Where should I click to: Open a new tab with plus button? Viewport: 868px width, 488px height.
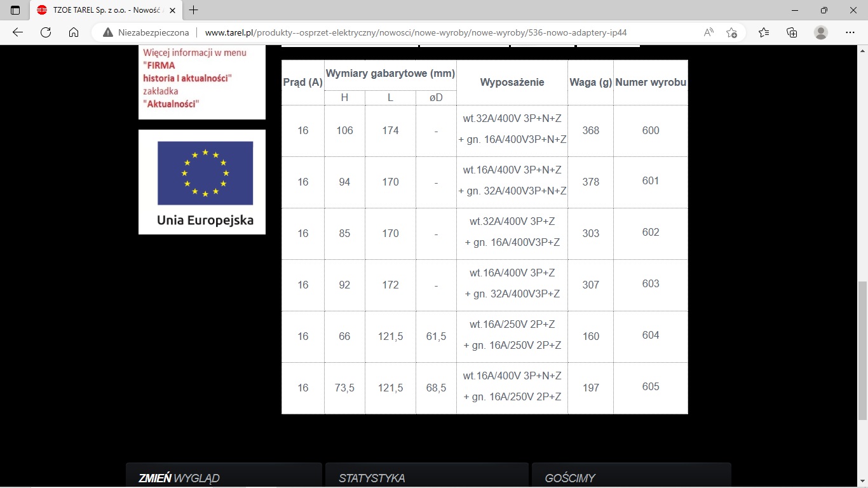(x=194, y=10)
